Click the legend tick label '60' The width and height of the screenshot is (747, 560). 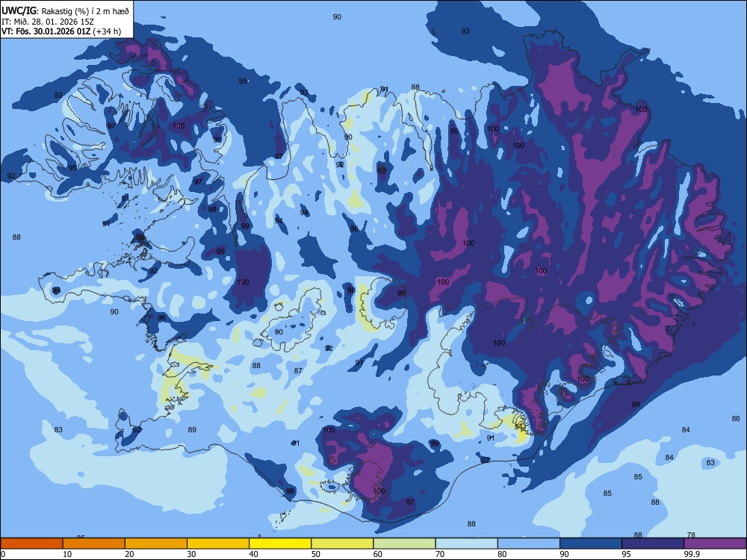point(378,554)
